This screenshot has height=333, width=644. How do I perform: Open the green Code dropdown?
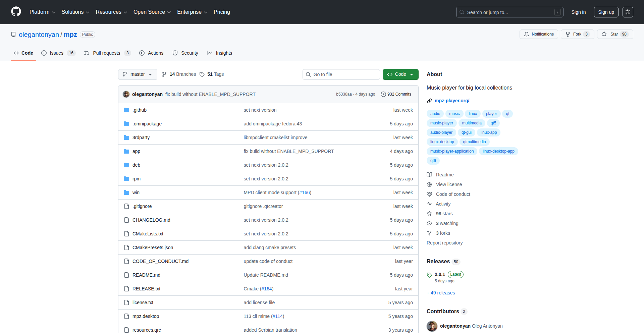400,74
